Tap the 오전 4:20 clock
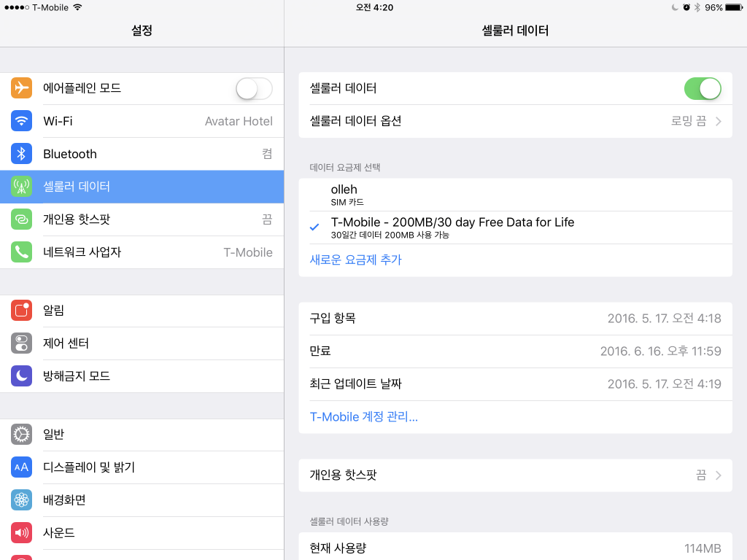Viewport: 747px width, 560px height. tap(374, 7)
